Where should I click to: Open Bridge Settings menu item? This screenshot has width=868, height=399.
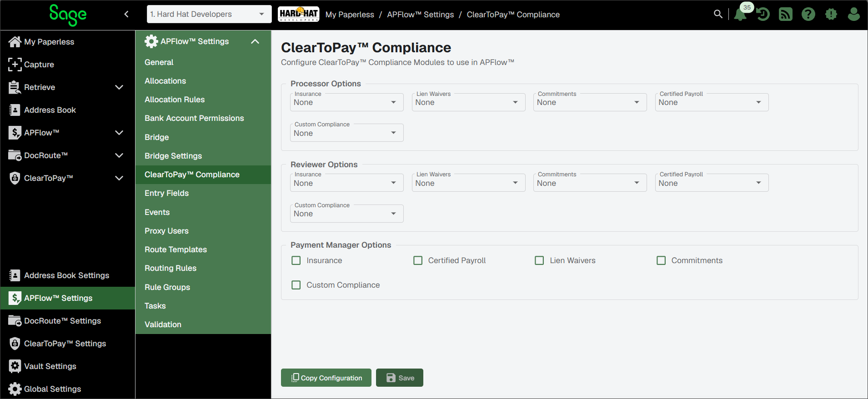click(203, 156)
